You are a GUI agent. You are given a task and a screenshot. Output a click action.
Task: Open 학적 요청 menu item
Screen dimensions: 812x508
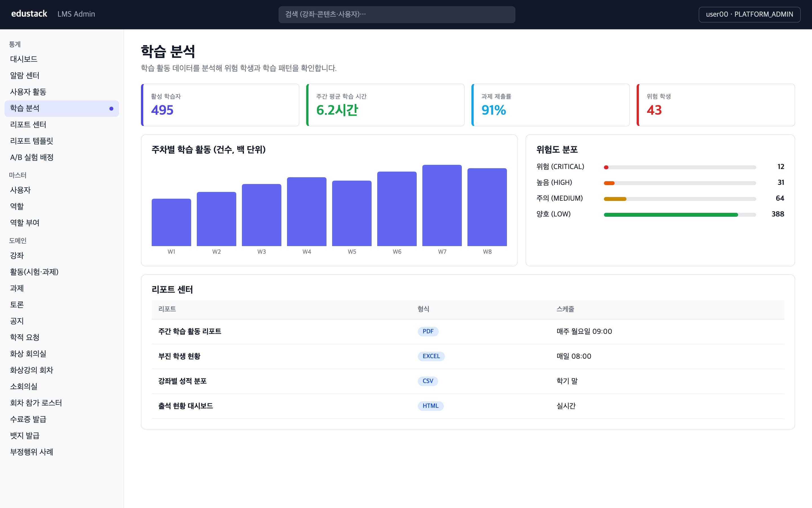(x=62, y=337)
